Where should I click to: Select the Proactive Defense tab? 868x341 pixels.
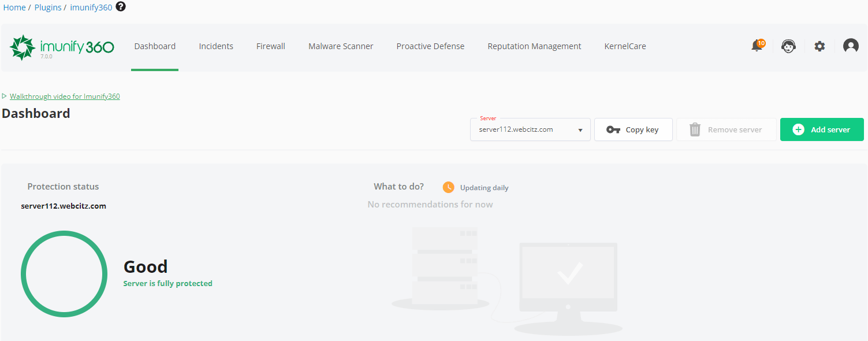[x=430, y=46]
